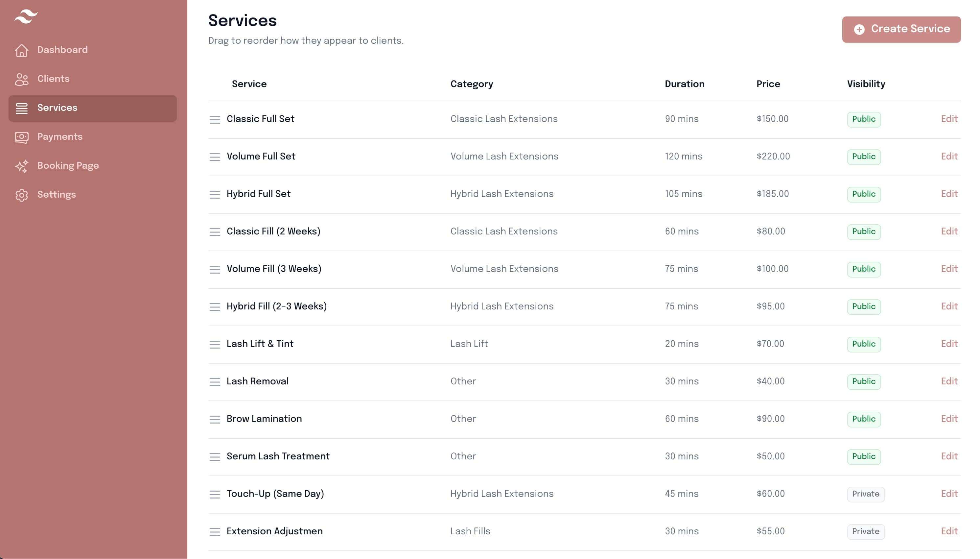This screenshot has height=559, width=980.
Task: Click the Payments banknote icon
Action: point(21,137)
